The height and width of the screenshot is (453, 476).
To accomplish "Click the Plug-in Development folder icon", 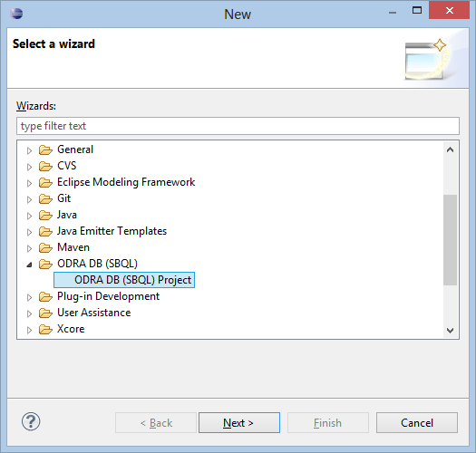I will 45,297.
